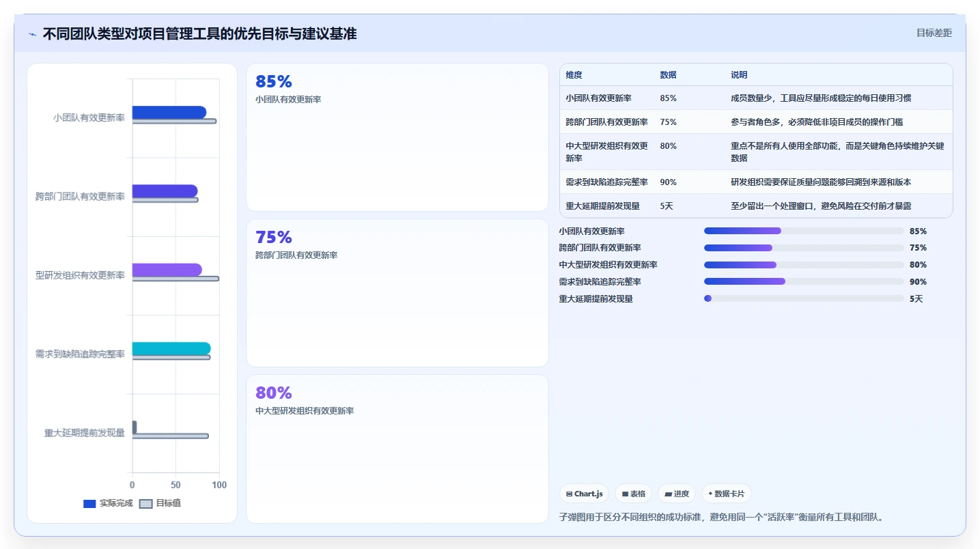
Task: Click the purple actual bar for 型研发组织有效更新率 in the chart
Action: pyautogui.click(x=167, y=270)
